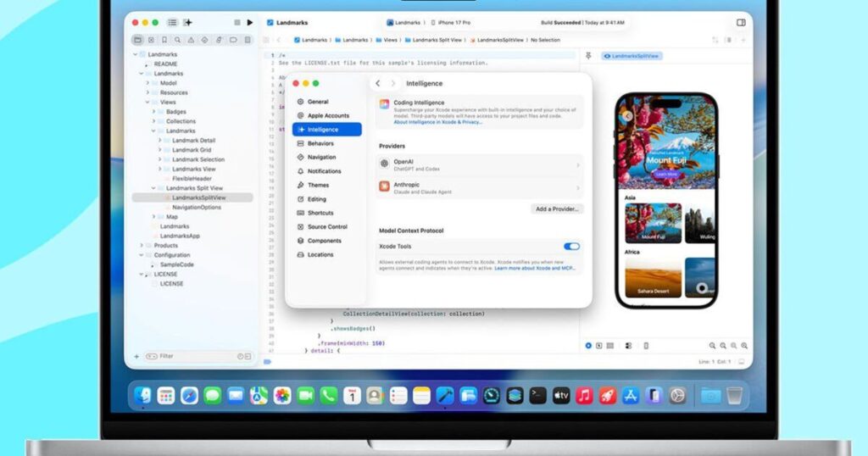The height and width of the screenshot is (456, 868).
Task: Select Apple Accounts in settings sidebar
Action: (x=327, y=115)
